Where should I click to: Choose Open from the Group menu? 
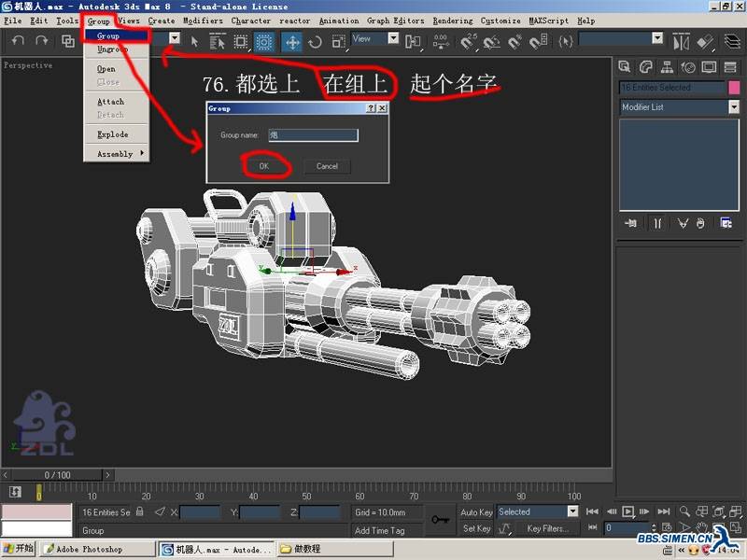coord(117,68)
